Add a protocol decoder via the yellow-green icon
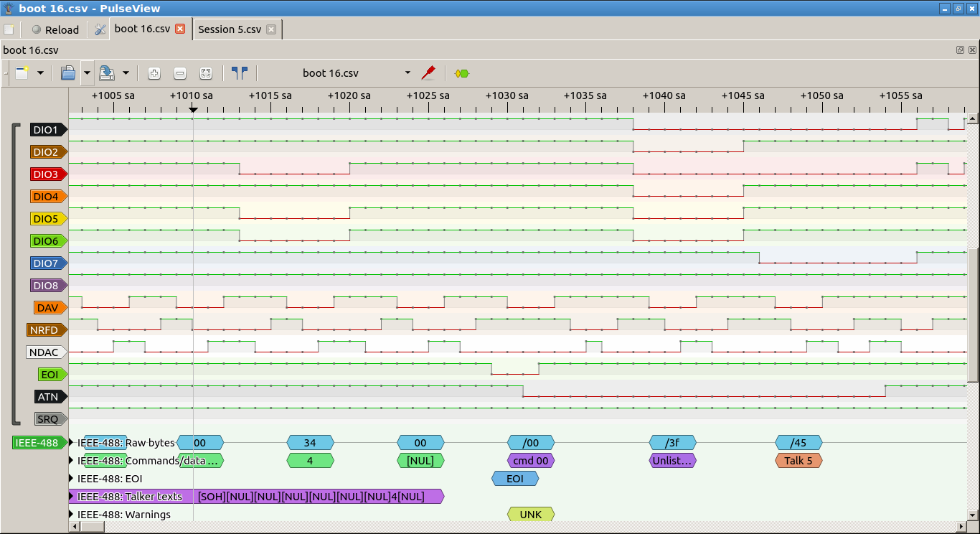 click(462, 73)
